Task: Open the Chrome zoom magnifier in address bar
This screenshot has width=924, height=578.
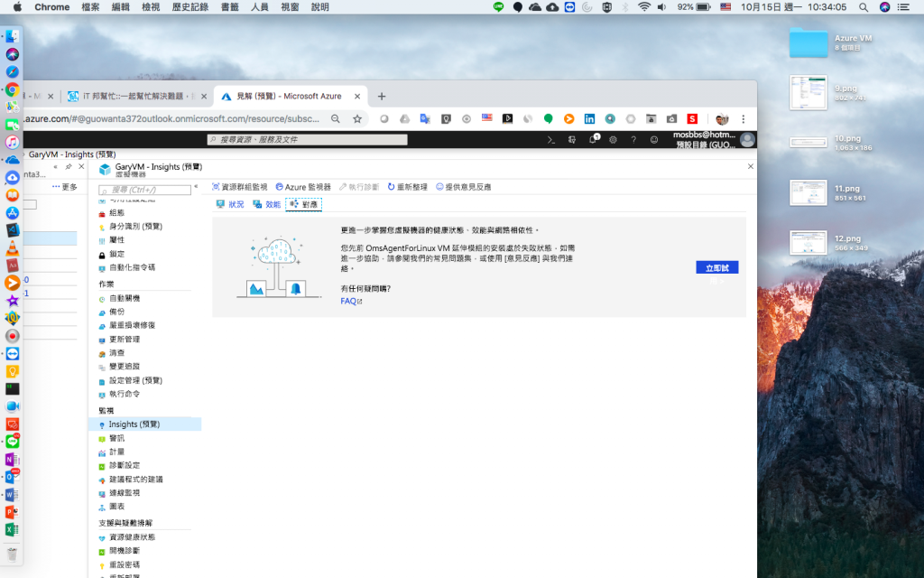Action: 336,118
